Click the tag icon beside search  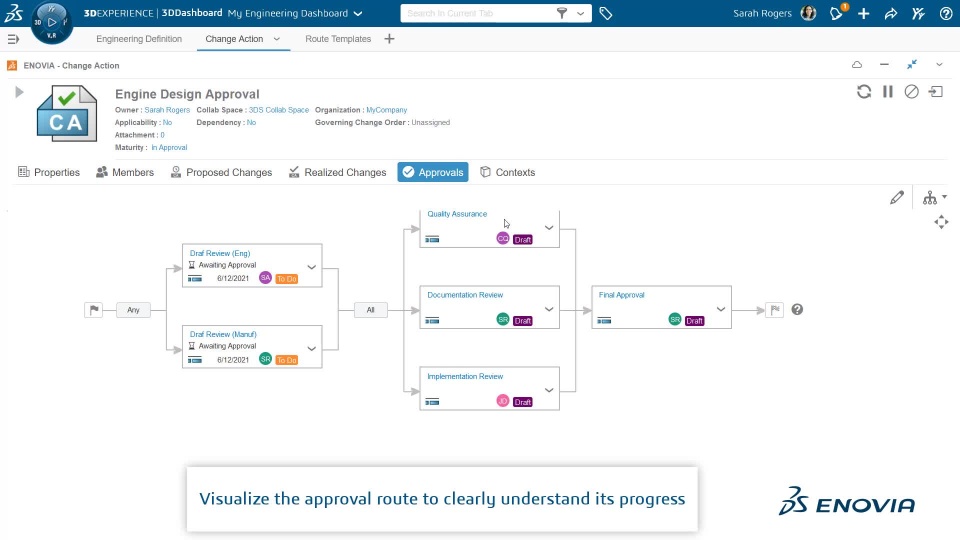pos(606,14)
